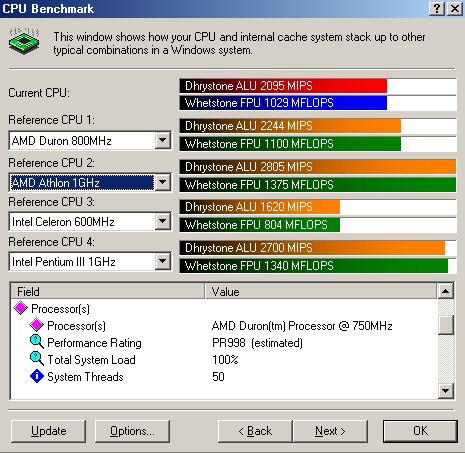Select the top-level Processor(s) row label
Viewport: 465px width, 453px height.
point(60,309)
